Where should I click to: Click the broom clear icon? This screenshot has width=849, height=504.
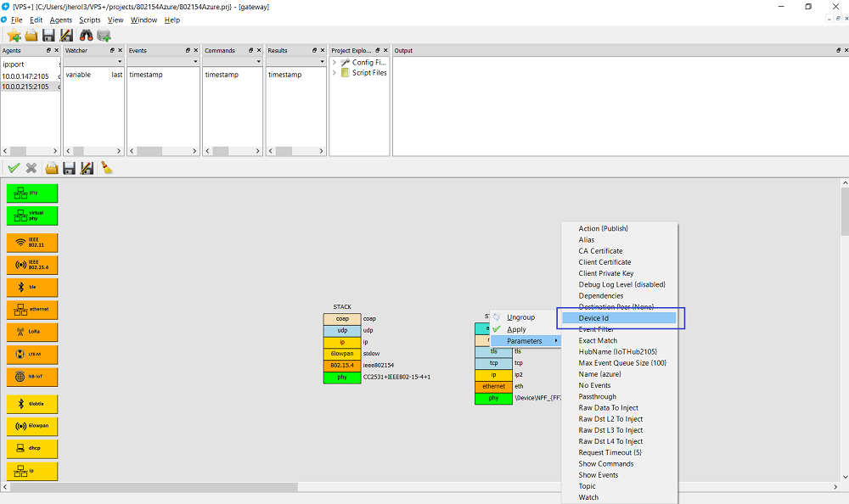point(107,168)
